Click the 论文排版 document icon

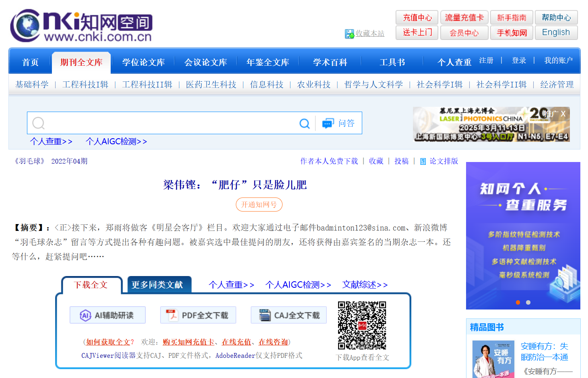tap(423, 162)
